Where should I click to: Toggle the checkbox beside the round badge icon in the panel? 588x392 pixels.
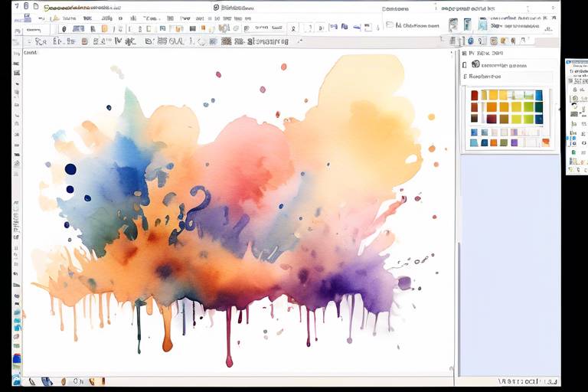[x=465, y=65]
